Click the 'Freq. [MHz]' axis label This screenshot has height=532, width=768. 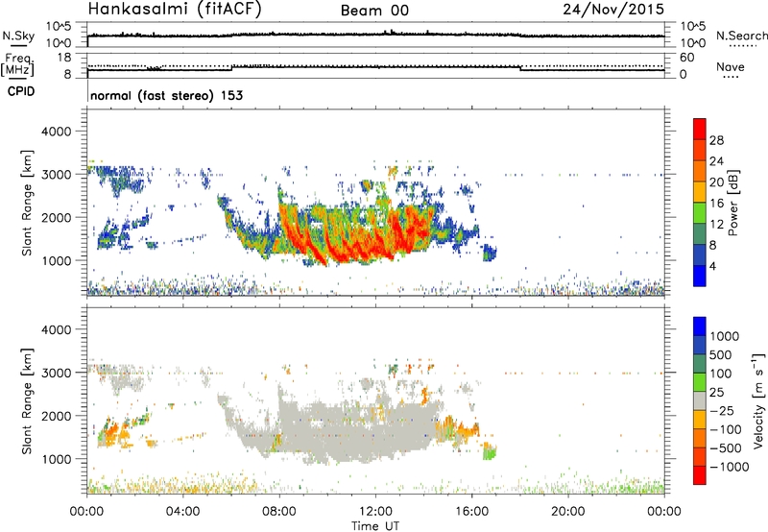click(x=17, y=64)
